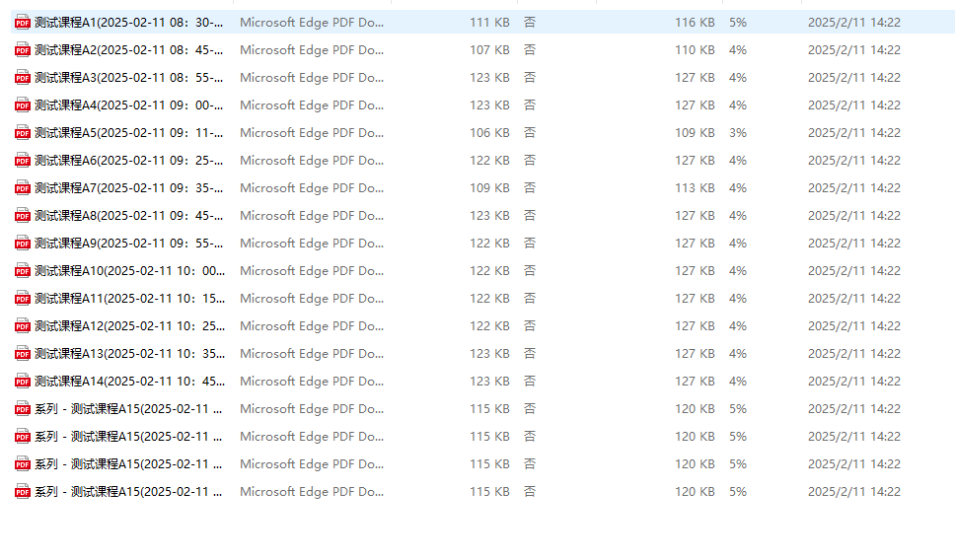Click the PDF icon for 测试课程A4
This screenshot has width=955, height=560.
pos(23,105)
